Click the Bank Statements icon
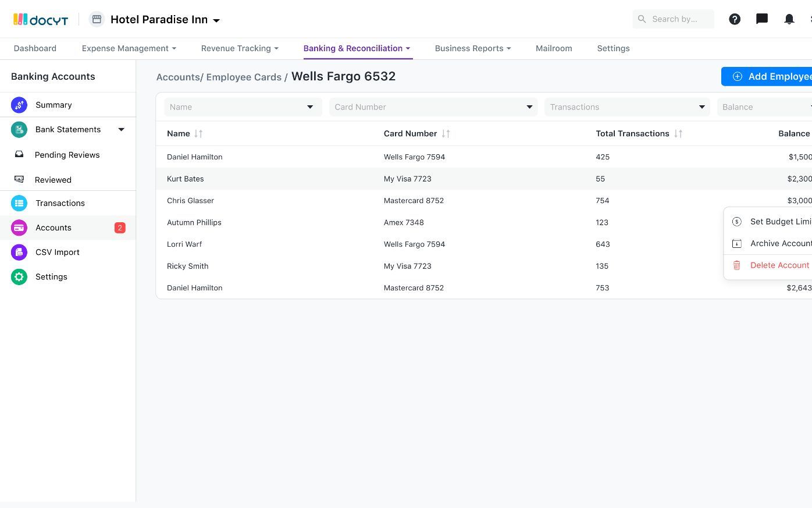Image resolution: width=812 pixels, height=508 pixels. [x=19, y=129]
